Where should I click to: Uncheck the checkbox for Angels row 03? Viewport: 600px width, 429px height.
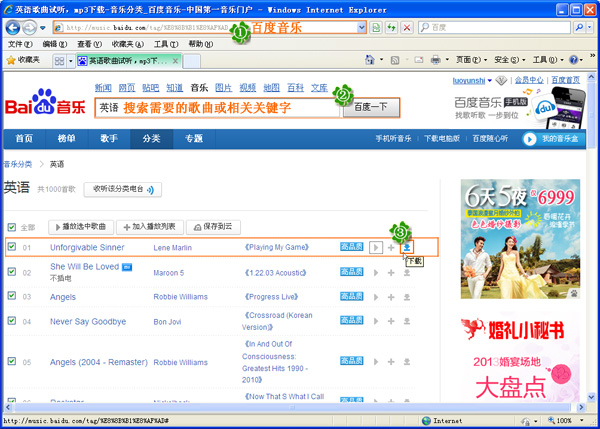[12, 296]
